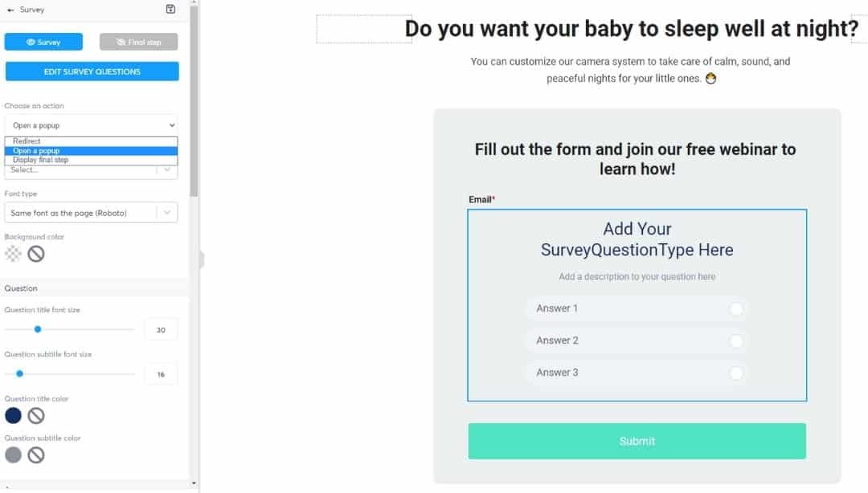Select 'Redirect' from the action list

pos(91,141)
